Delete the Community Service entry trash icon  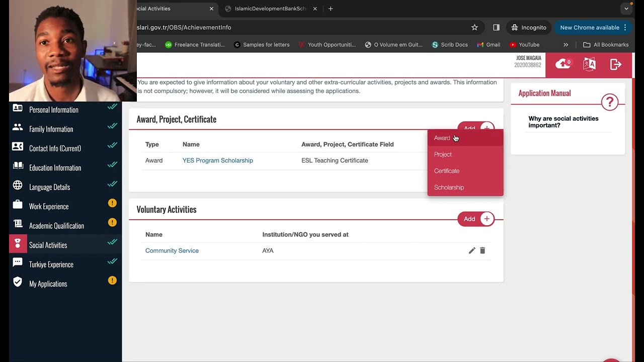click(x=482, y=250)
